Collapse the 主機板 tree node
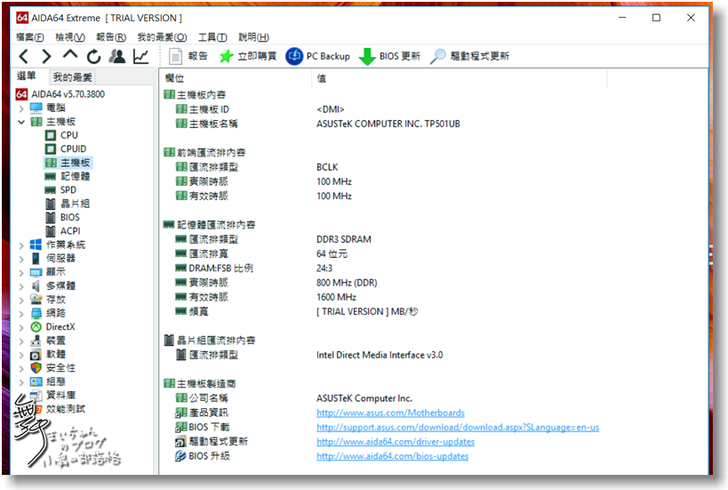The width and height of the screenshot is (728, 490). 21,122
